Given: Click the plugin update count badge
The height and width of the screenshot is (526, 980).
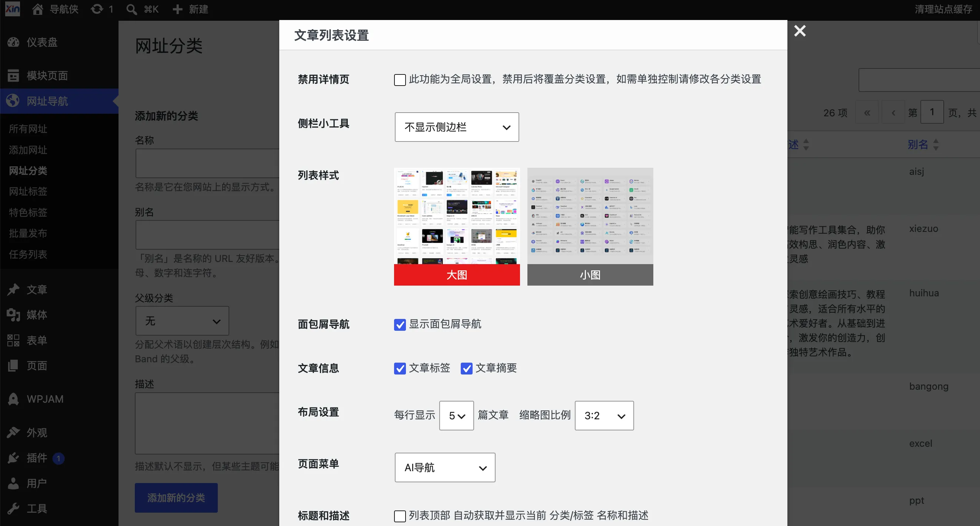Looking at the screenshot, I should (59, 458).
